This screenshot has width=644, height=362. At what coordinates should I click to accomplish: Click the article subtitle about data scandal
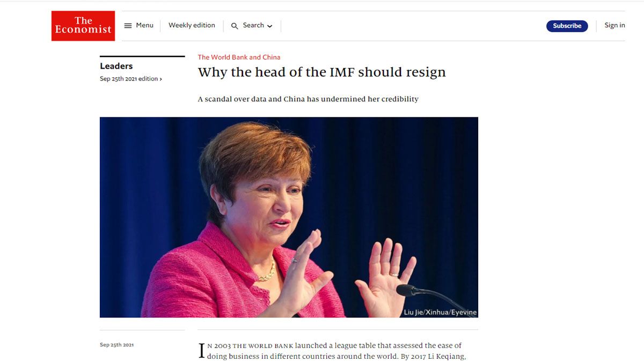(x=308, y=99)
